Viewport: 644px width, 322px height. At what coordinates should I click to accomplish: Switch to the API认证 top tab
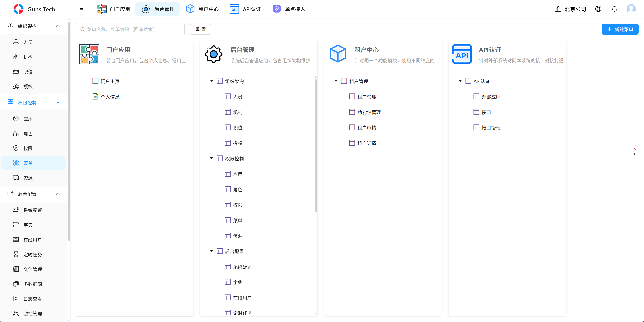245,9
